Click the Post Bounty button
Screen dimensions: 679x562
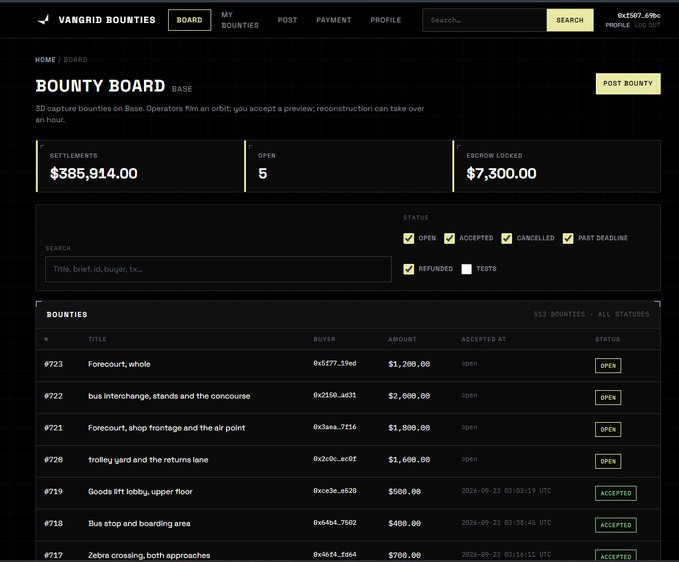628,84
